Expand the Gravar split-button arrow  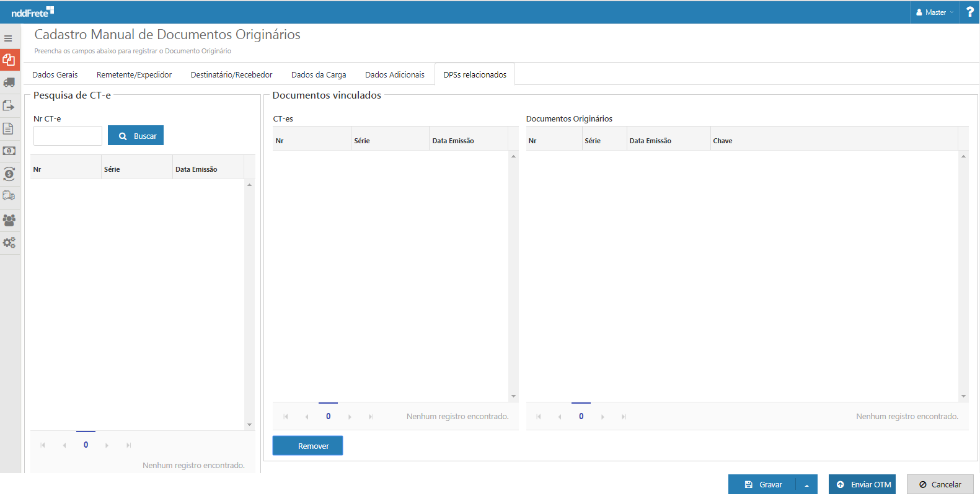tap(806, 485)
